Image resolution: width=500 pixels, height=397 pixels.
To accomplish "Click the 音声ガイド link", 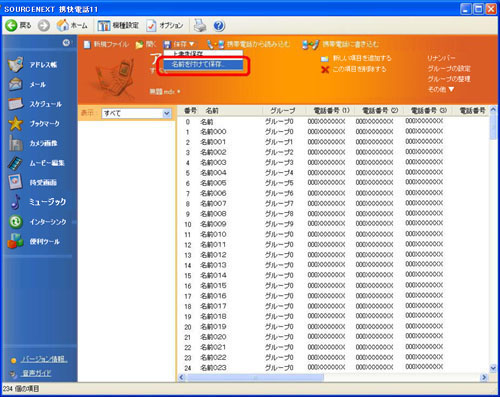I will [x=36, y=373].
